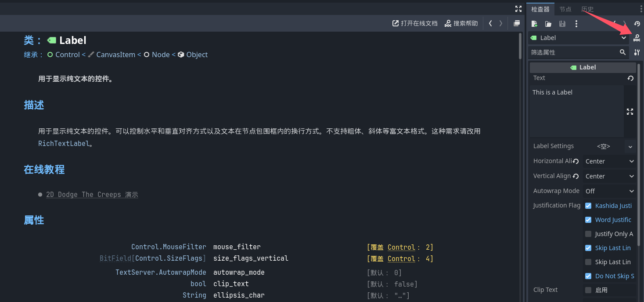Image resolution: width=644 pixels, height=302 pixels.
Task: Open documentation with the DOC icon
Action: pos(637,38)
